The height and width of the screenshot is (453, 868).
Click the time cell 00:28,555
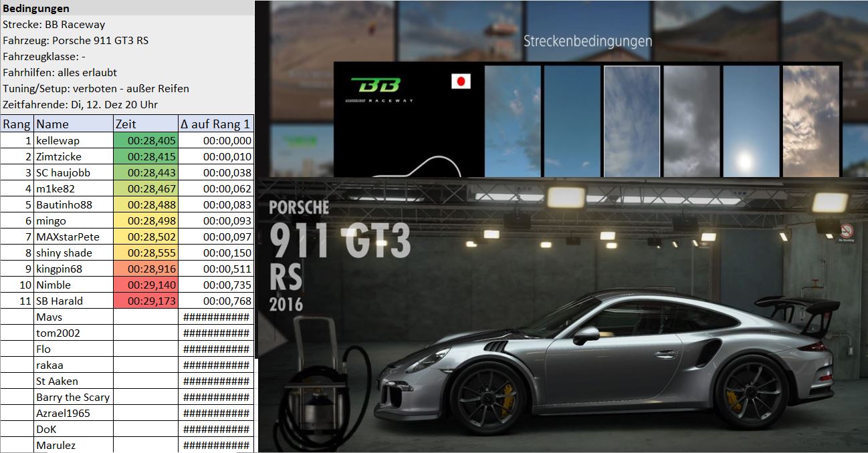coord(146,253)
